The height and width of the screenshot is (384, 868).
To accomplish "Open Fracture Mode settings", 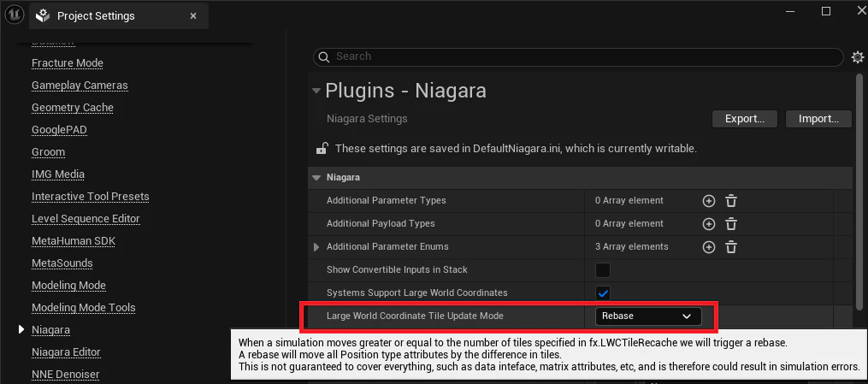I will point(68,63).
